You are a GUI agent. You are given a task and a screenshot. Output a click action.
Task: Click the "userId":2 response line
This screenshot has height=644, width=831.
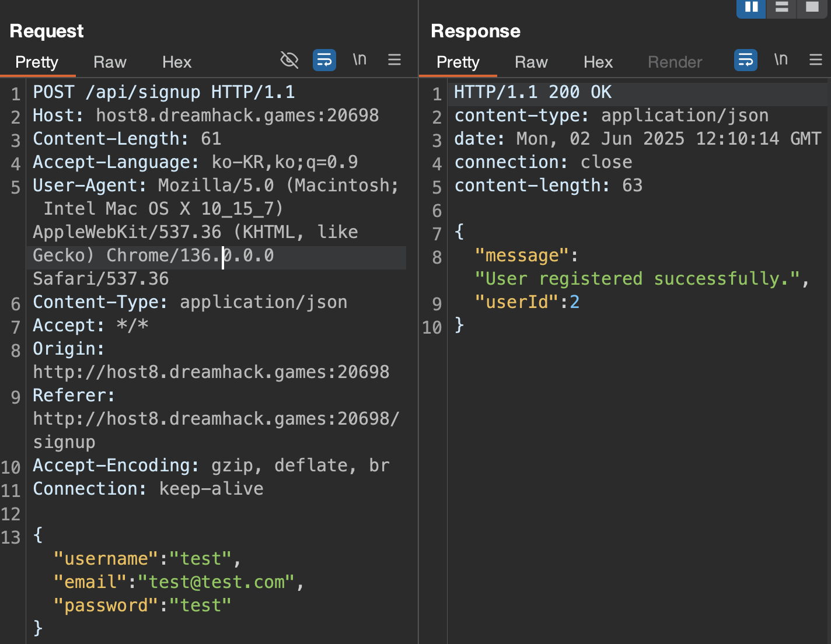(527, 302)
